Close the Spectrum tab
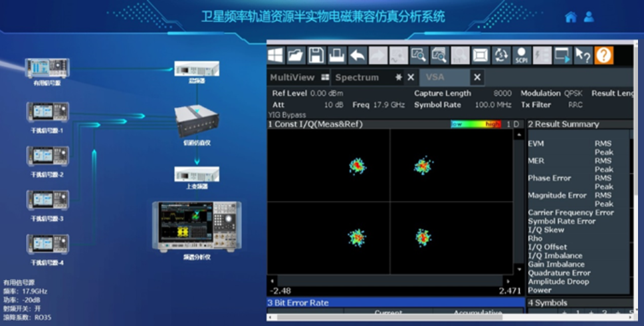 411,77
